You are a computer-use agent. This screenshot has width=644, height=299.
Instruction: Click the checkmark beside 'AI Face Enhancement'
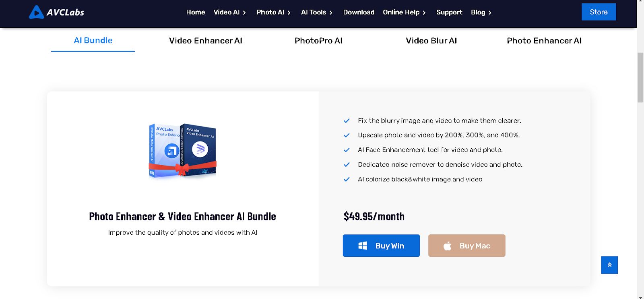point(347,150)
